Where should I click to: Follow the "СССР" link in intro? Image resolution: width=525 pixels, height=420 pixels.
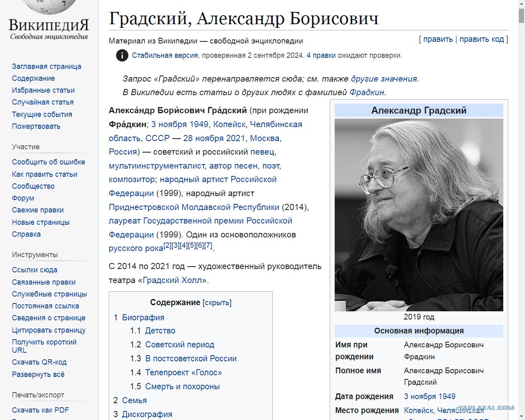coord(157,138)
